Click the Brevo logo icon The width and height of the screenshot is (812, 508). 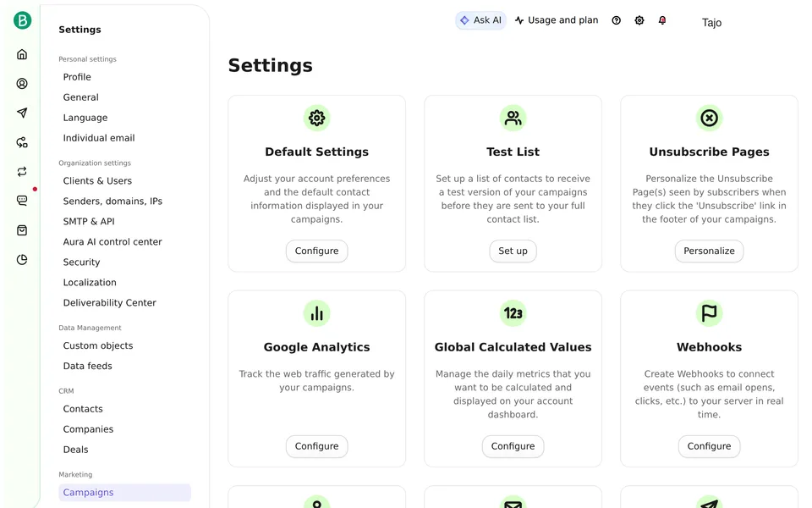[x=22, y=20]
